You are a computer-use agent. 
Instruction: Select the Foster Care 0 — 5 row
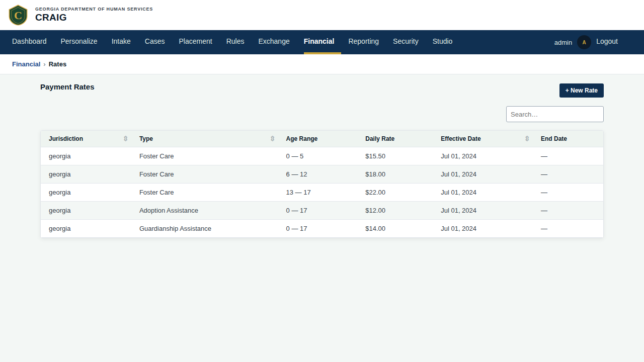pos(322,156)
